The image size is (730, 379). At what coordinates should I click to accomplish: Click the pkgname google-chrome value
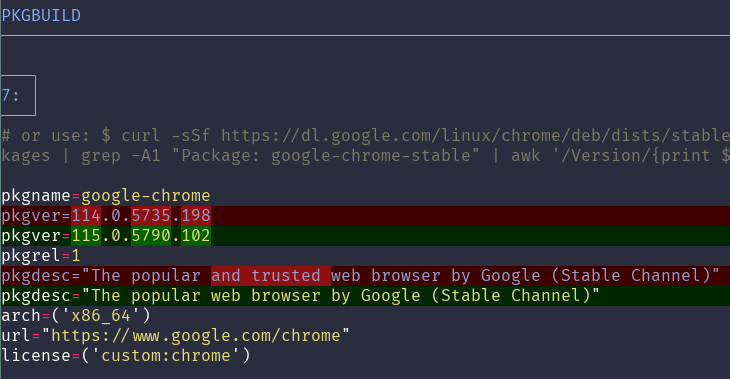(146, 196)
